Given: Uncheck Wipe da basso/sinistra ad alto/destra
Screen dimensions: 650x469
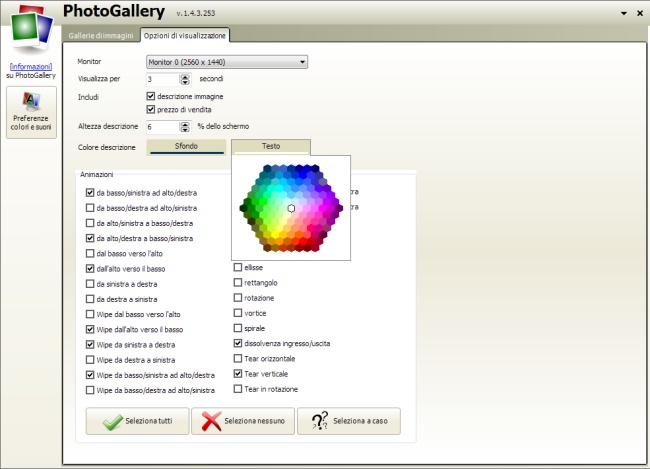Looking at the screenshot, I should point(90,375).
